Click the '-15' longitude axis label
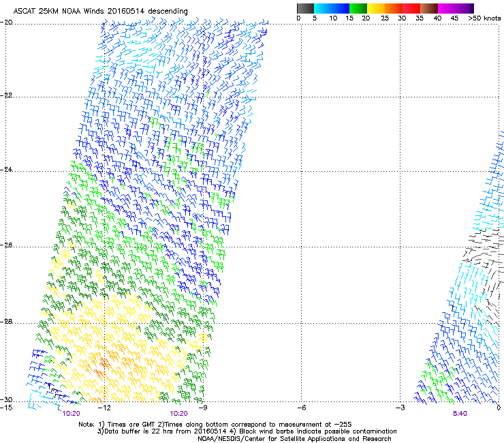The width and height of the screenshot is (504, 443). (x=6, y=408)
